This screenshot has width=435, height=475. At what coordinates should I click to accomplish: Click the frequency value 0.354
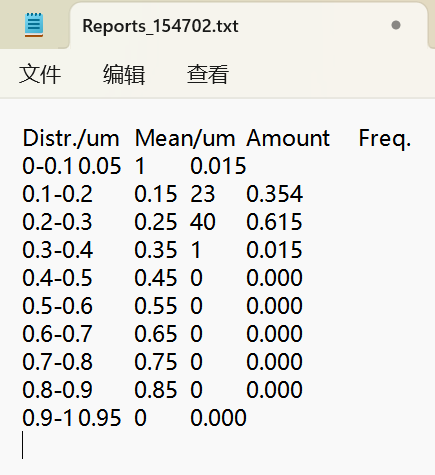[275, 194]
